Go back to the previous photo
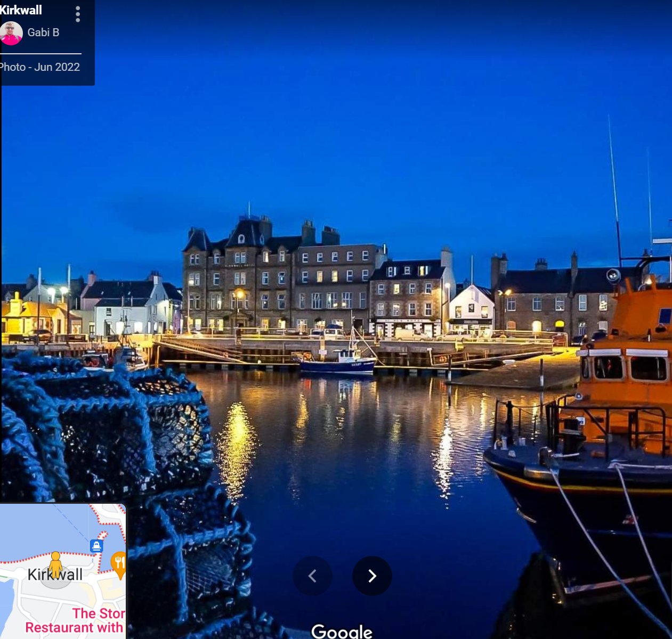Image resolution: width=672 pixels, height=639 pixels. coord(313,576)
